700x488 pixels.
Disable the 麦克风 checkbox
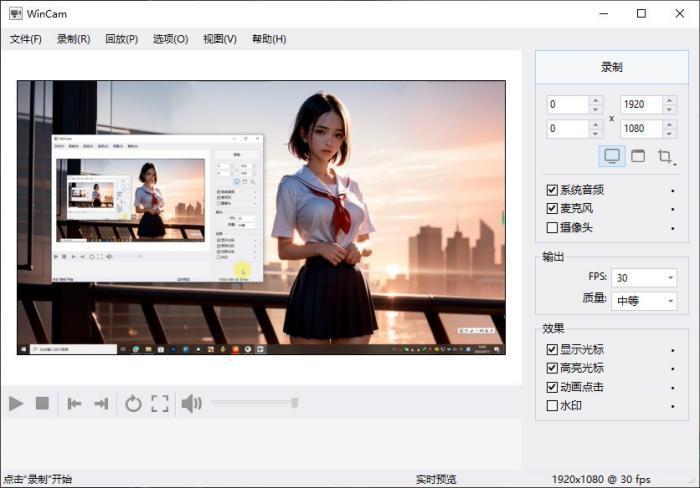click(x=553, y=209)
